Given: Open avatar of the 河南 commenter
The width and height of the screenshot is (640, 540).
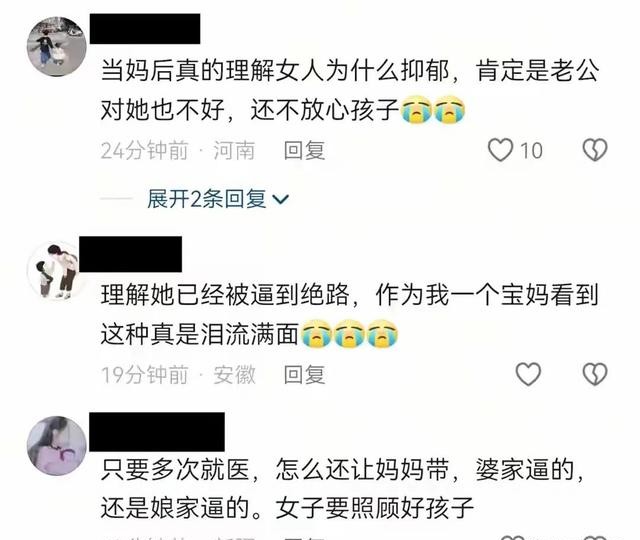Looking at the screenshot, I should click(56, 46).
